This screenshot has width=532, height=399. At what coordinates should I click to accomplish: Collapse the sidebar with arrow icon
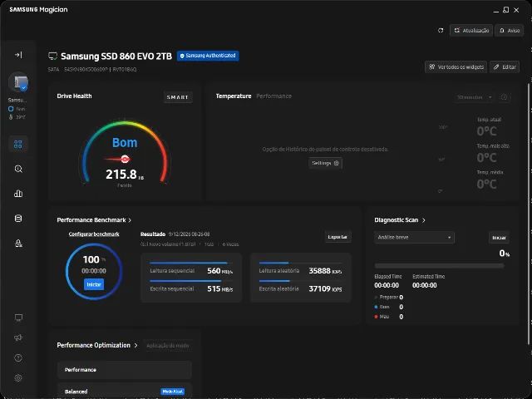[18, 55]
